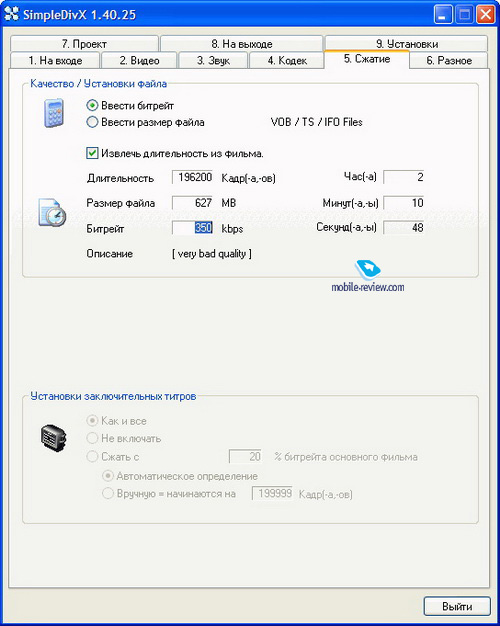500x626 pixels.
Task: Select the 'Ввести битрейт' radio button
Action: coord(92,105)
